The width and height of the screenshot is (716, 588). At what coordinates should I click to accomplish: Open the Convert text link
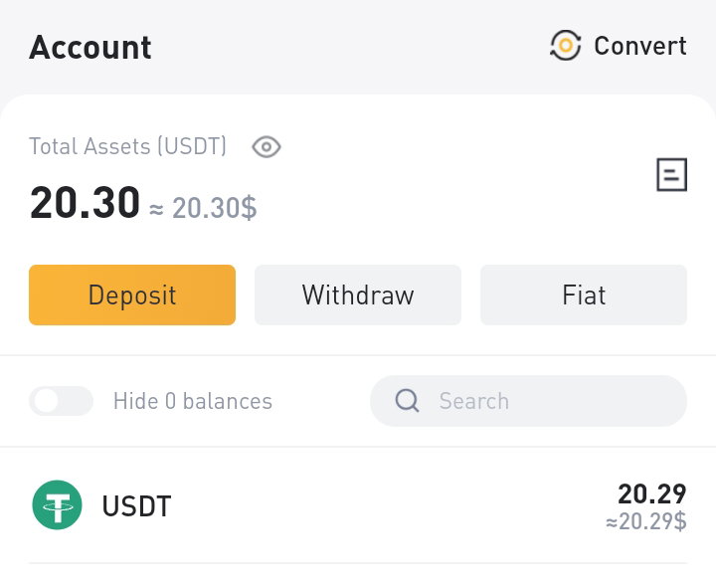(640, 46)
